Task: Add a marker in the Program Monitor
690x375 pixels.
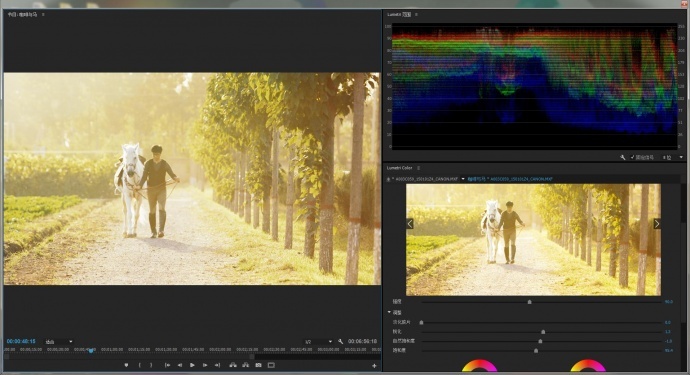Action: point(126,365)
